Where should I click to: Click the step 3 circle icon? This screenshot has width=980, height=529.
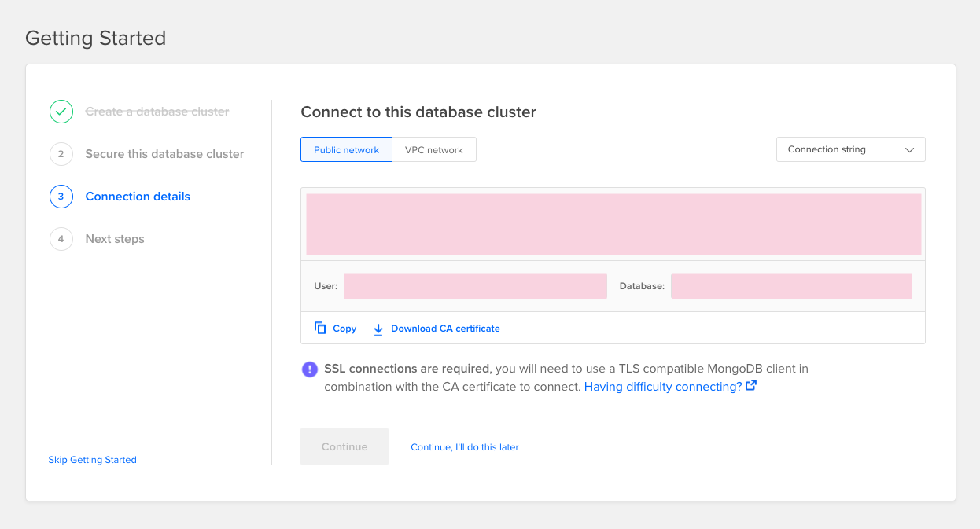click(x=61, y=197)
